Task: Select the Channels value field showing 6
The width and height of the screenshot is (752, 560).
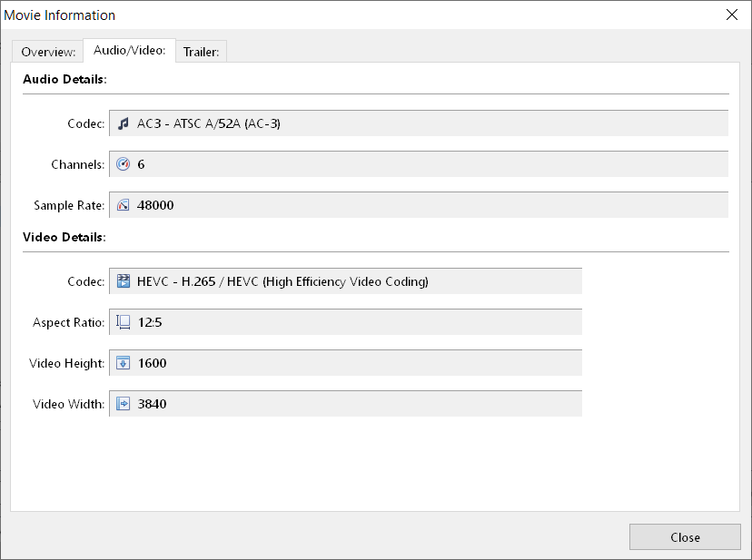Action: [363, 163]
